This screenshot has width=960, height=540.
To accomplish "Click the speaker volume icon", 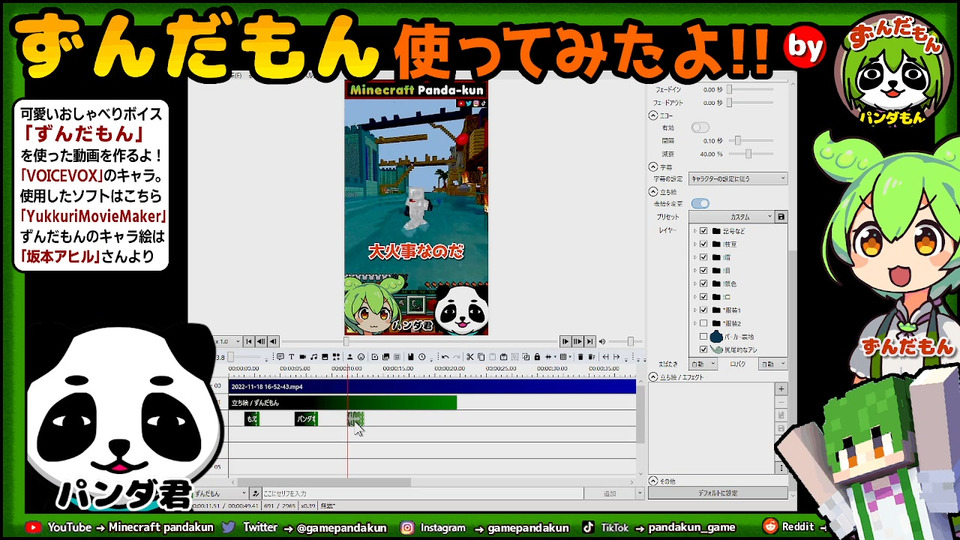I will pyautogui.click(x=602, y=342).
